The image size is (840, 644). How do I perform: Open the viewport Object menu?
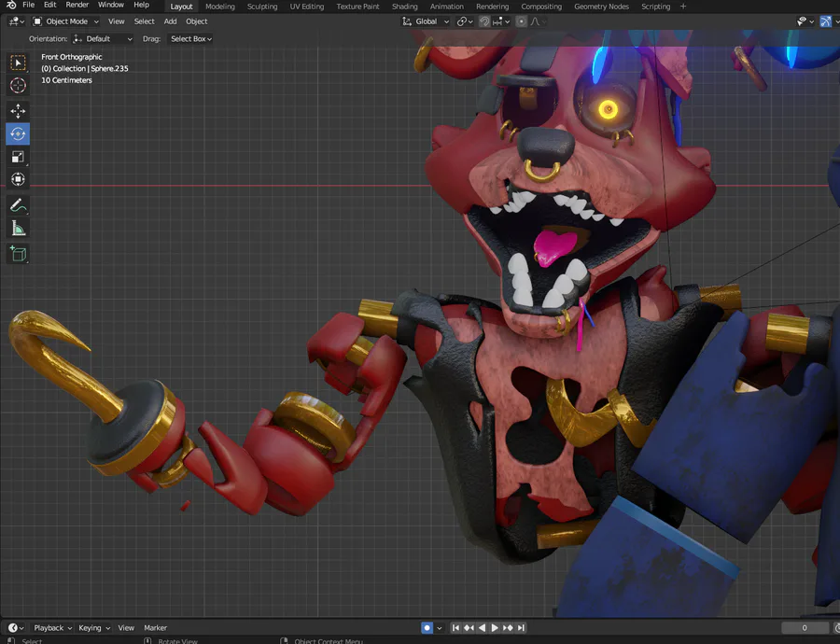(197, 21)
